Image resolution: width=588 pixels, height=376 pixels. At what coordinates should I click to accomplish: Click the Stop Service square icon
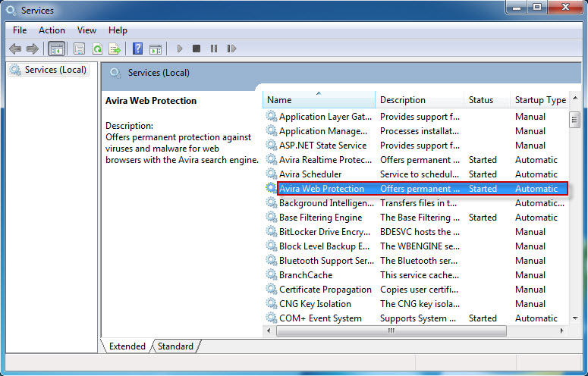point(196,49)
